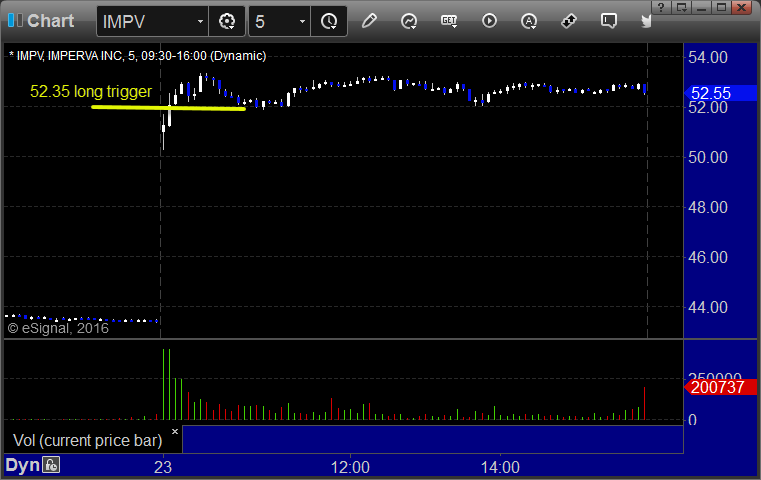
Task: Click the Chart title menu
Action: click(50, 21)
